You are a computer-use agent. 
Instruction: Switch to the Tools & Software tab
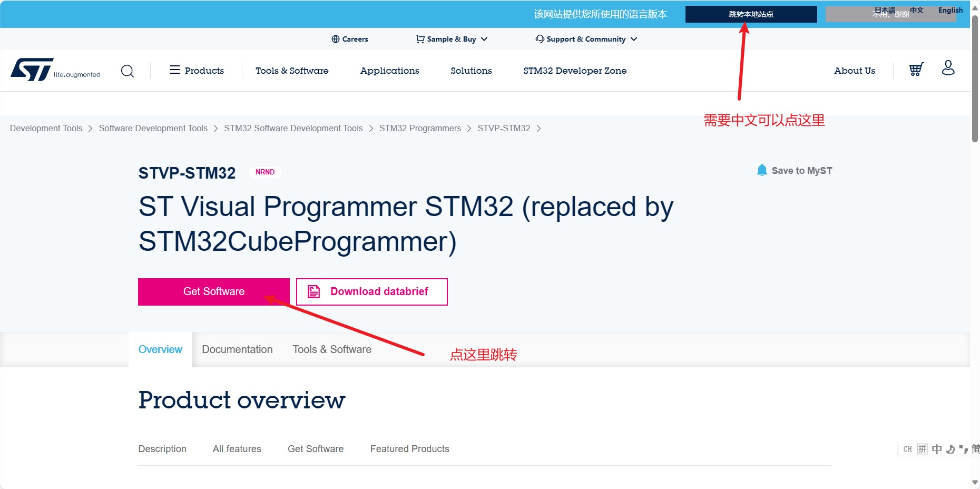pyautogui.click(x=332, y=349)
